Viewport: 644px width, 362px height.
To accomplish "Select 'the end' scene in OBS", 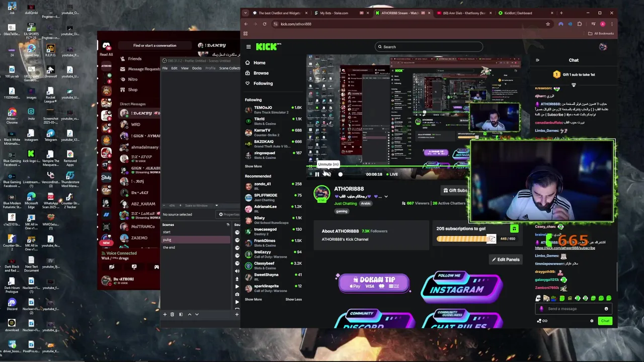I will [196, 247].
